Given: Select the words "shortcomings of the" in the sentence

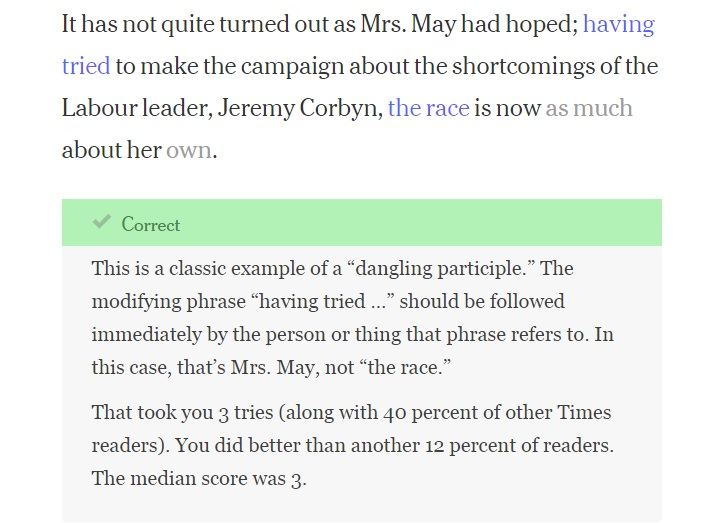Looking at the screenshot, I should (x=555, y=66).
